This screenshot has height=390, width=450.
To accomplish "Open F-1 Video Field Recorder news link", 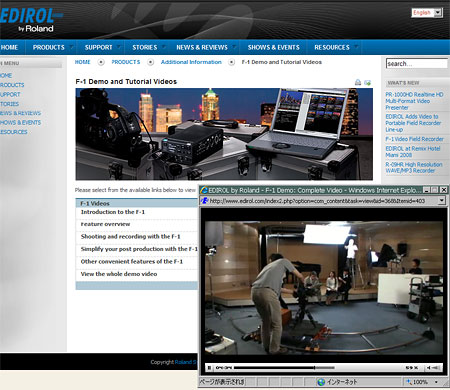I will (x=414, y=139).
